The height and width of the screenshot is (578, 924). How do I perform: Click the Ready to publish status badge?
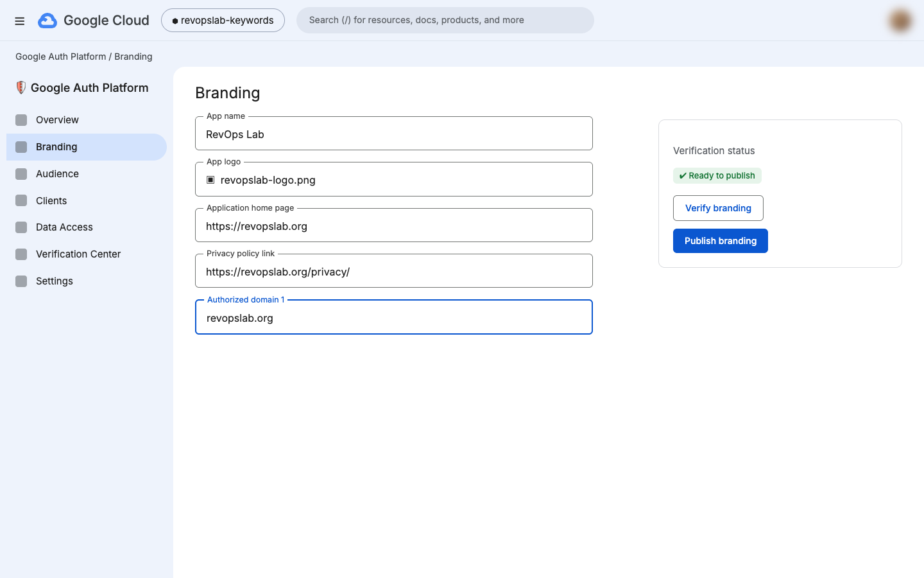(x=717, y=175)
